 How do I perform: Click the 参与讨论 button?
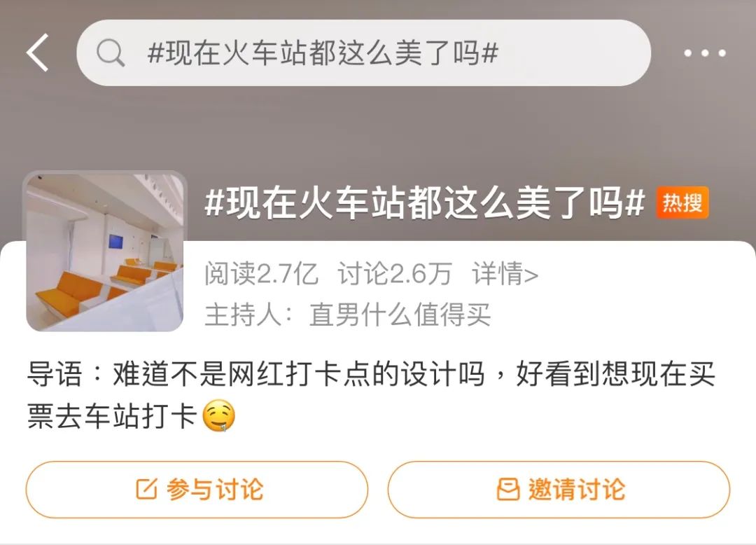[197, 490]
